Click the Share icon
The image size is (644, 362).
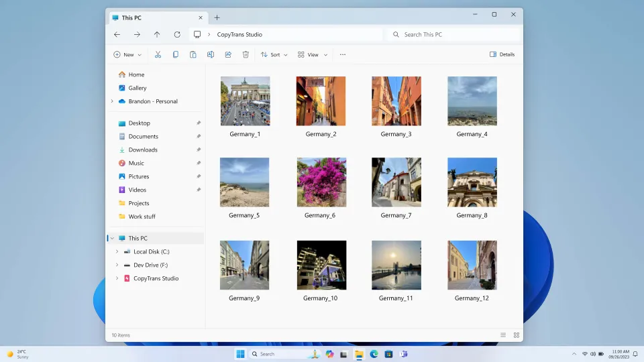(x=228, y=54)
